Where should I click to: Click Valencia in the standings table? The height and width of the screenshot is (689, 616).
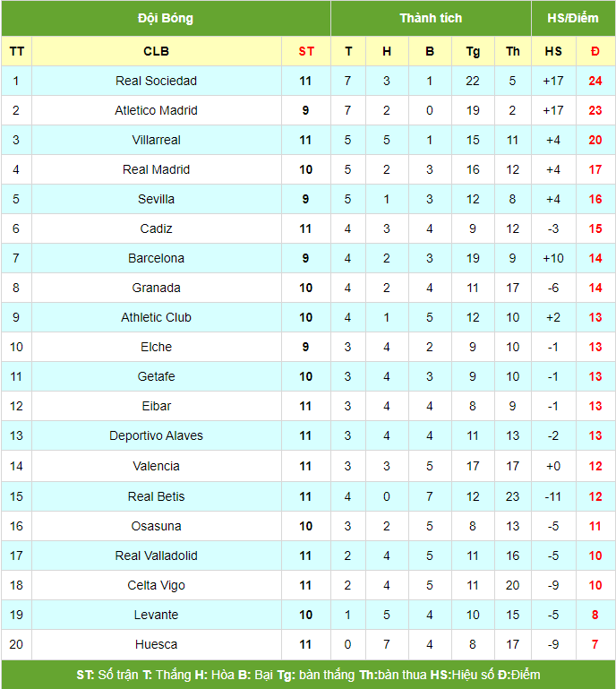[x=156, y=466]
